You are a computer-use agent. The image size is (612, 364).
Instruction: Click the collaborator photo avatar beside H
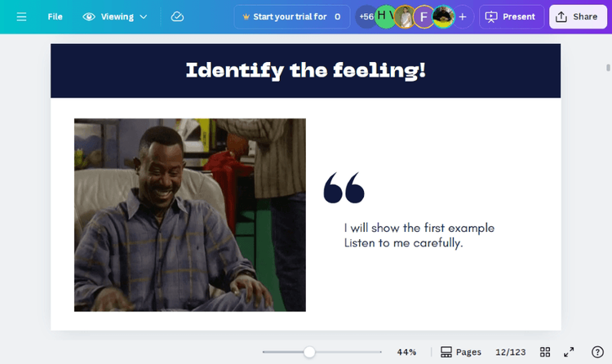coord(405,17)
